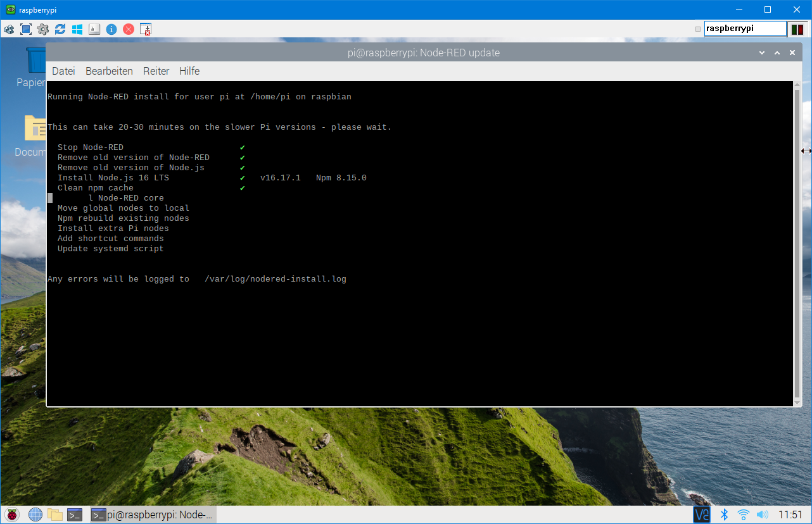Open the file manager folders icon

click(x=55, y=515)
